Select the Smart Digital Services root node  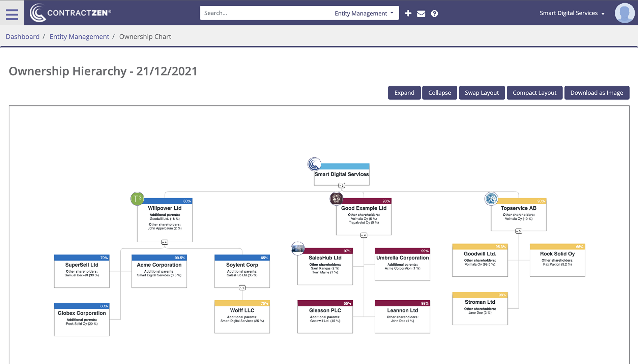pyautogui.click(x=342, y=174)
